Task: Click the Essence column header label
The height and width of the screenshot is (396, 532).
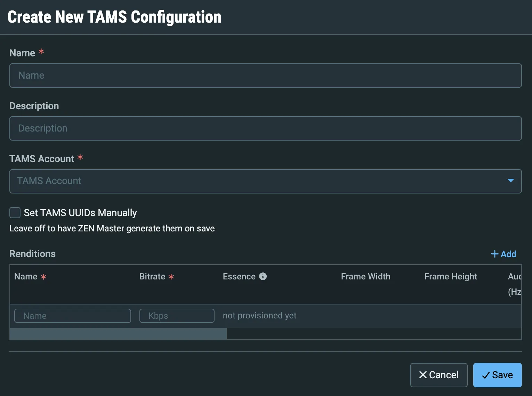Action: (239, 277)
